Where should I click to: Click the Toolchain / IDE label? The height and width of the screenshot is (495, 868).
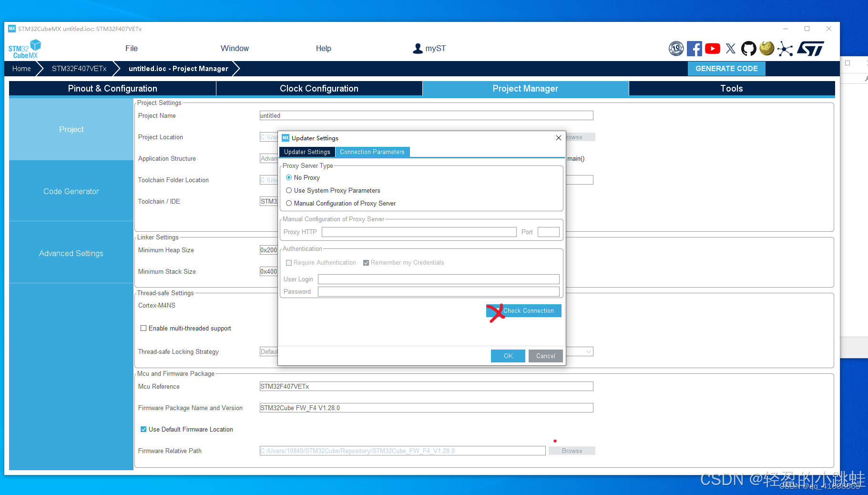[x=159, y=201]
